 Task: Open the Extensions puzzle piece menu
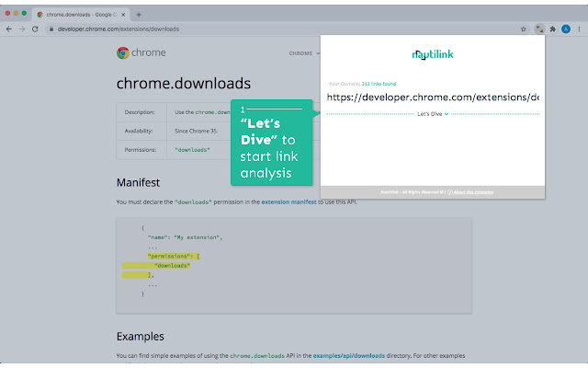[553, 29]
